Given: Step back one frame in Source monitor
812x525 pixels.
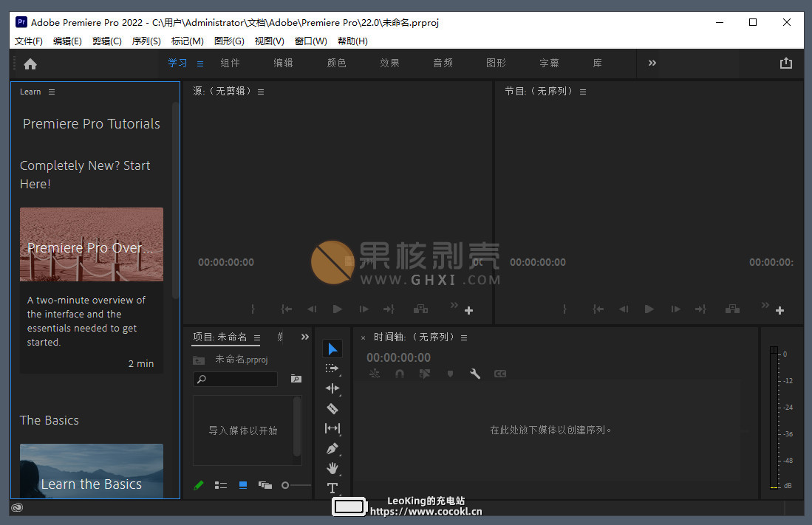Looking at the screenshot, I should [312, 309].
